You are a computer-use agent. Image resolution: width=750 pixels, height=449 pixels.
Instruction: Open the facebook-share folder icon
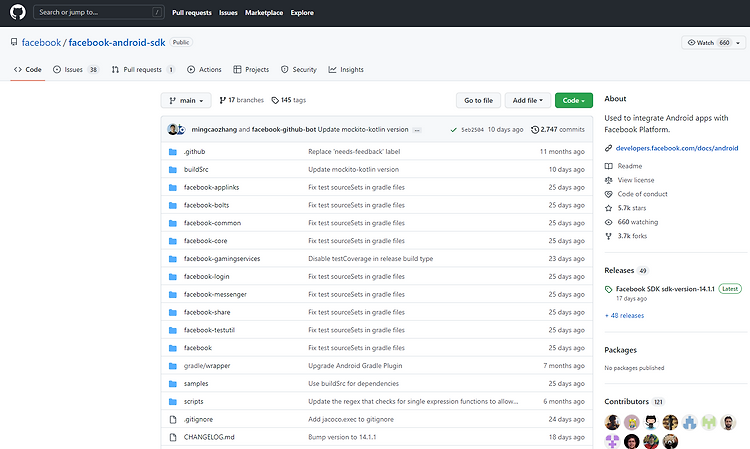[x=173, y=313]
